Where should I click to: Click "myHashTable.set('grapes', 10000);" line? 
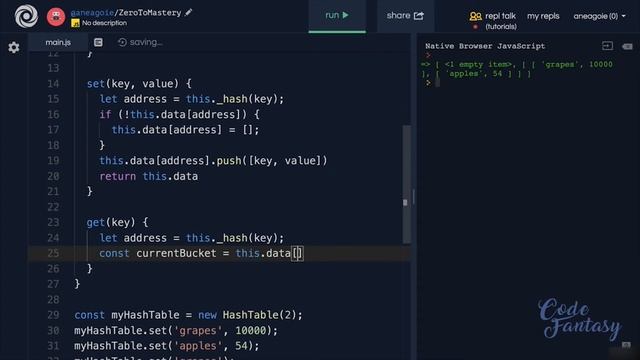coord(176,331)
